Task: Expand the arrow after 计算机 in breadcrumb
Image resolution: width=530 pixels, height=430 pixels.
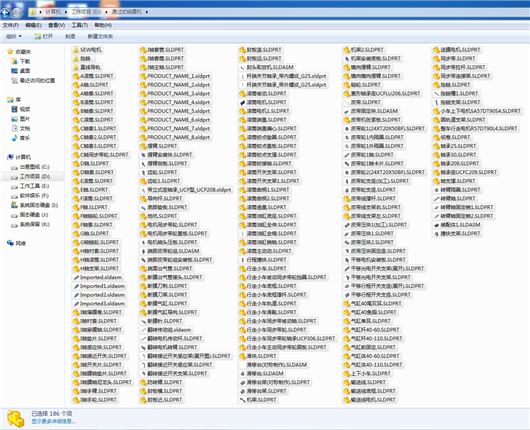Action: click(x=66, y=12)
